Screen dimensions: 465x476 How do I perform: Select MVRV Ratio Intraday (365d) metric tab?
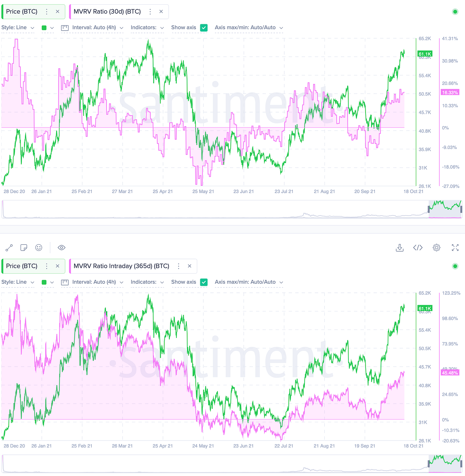[121, 266]
